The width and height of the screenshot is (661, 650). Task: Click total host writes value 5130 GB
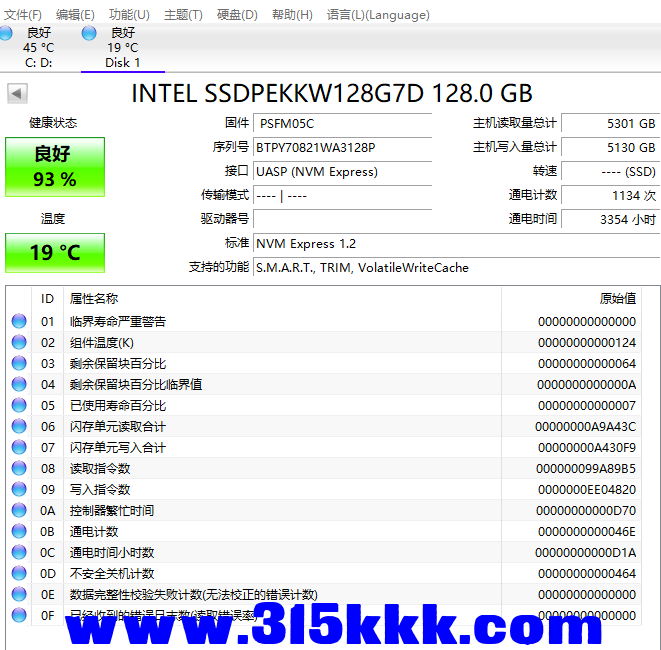tap(610, 148)
